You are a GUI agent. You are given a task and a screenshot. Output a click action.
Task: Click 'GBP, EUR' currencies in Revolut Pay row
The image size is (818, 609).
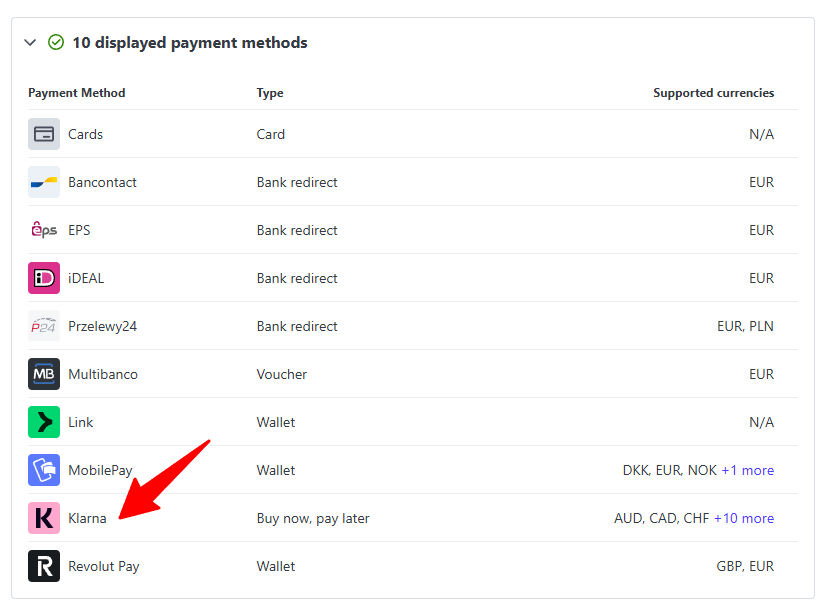pos(745,566)
